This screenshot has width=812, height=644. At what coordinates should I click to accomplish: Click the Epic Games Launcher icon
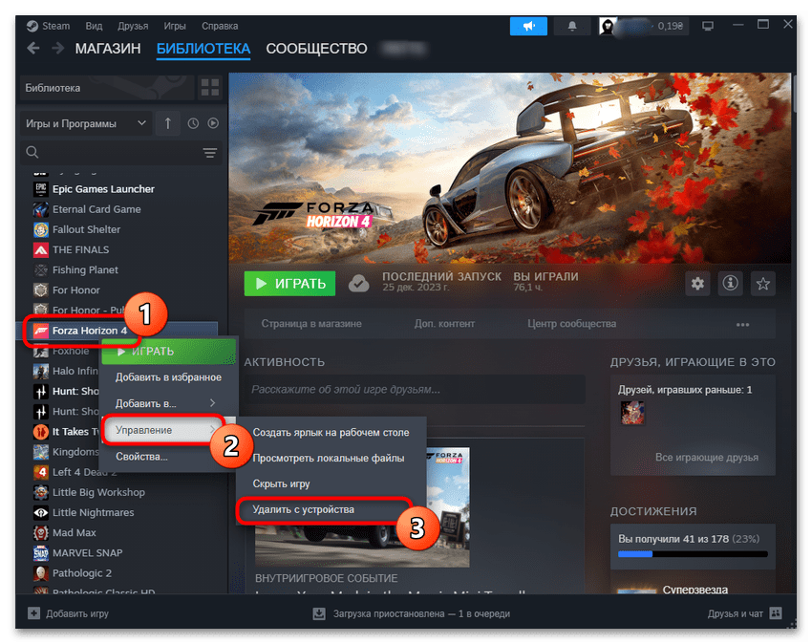pos(41,189)
